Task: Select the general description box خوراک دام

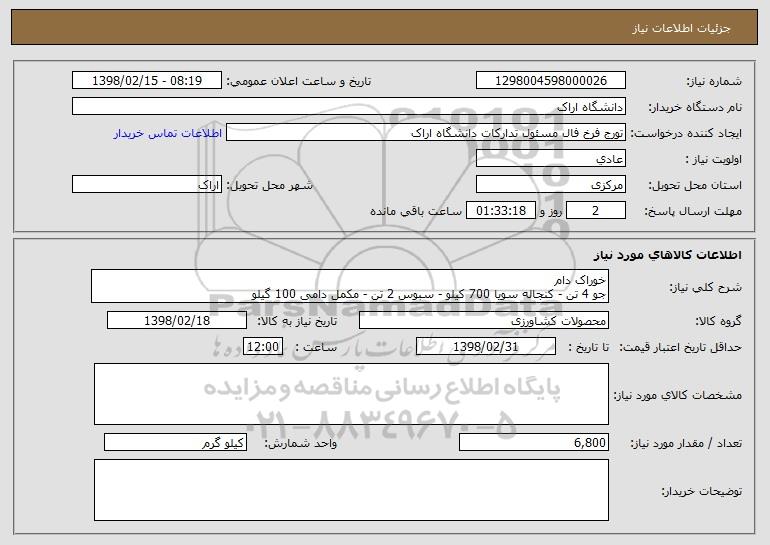Action: coord(350,286)
